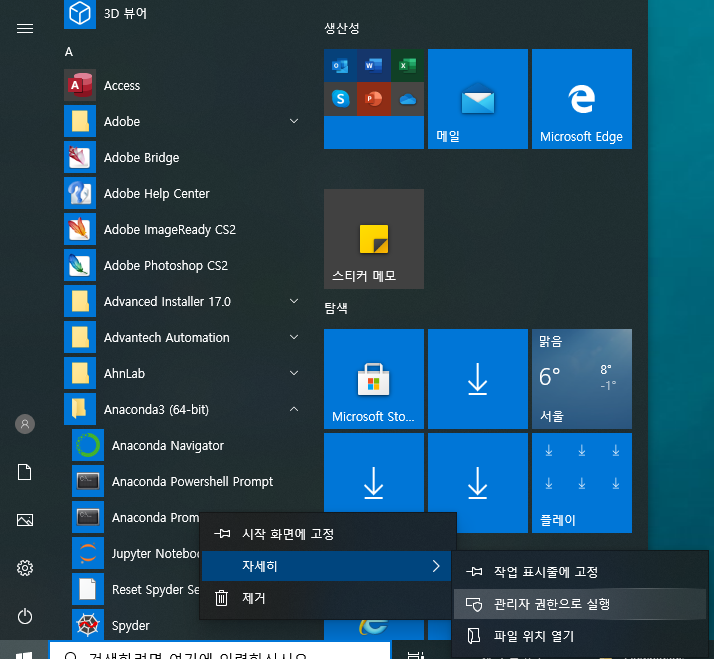Image resolution: width=714 pixels, height=659 pixels.
Task: Expand the Adobe folder
Action: tap(294, 121)
